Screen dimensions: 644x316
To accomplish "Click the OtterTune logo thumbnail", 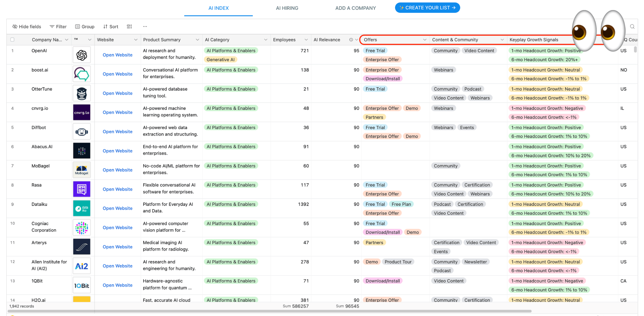I will pyautogui.click(x=82, y=93).
